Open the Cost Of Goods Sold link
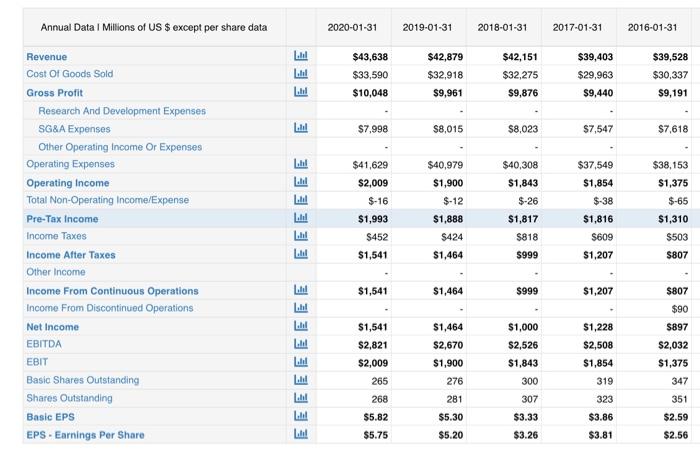 tap(70, 74)
